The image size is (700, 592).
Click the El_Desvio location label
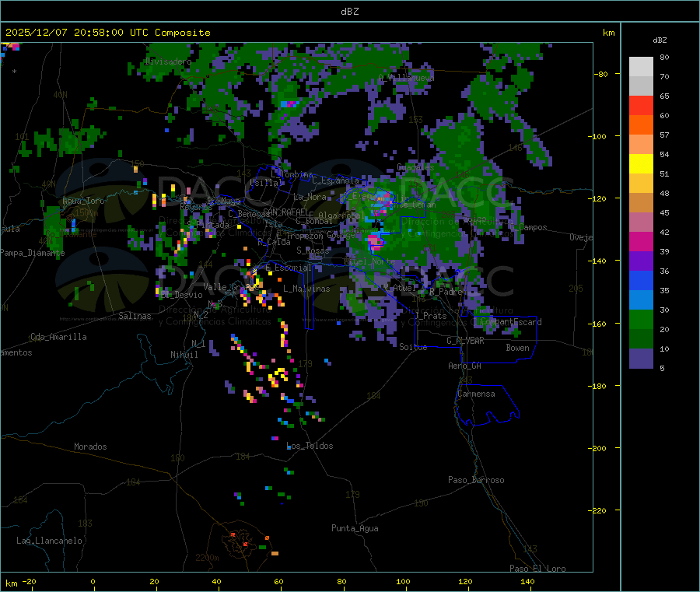[x=182, y=295]
